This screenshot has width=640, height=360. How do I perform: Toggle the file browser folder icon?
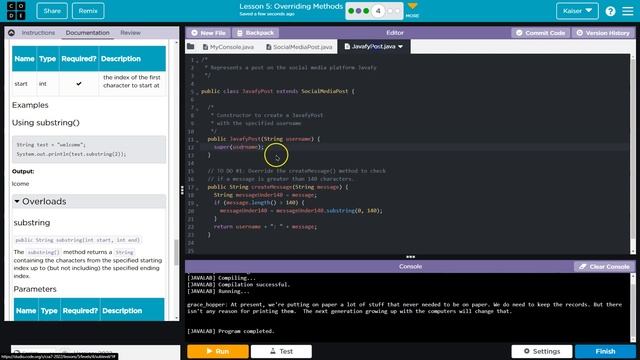click(x=191, y=47)
